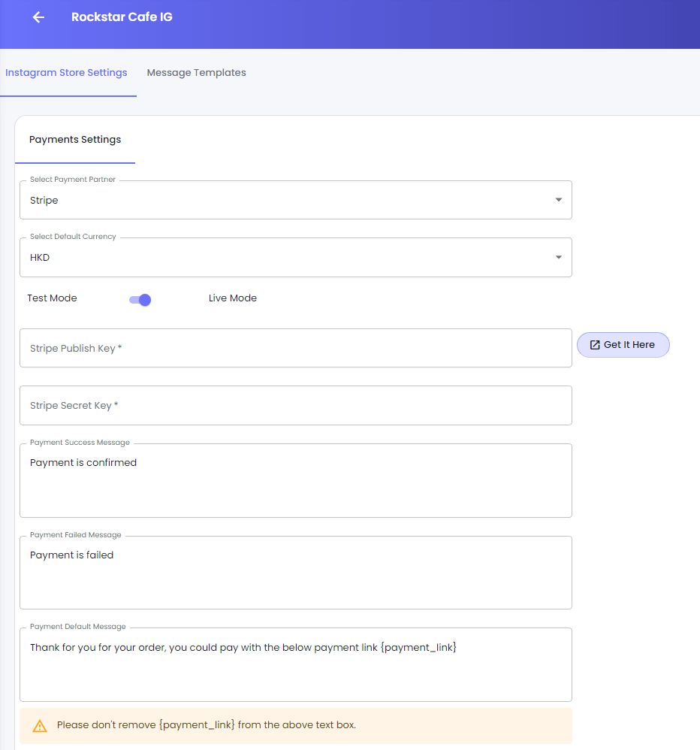Edit the Payment Success Message box
700x750 pixels.
tap(295, 481)
